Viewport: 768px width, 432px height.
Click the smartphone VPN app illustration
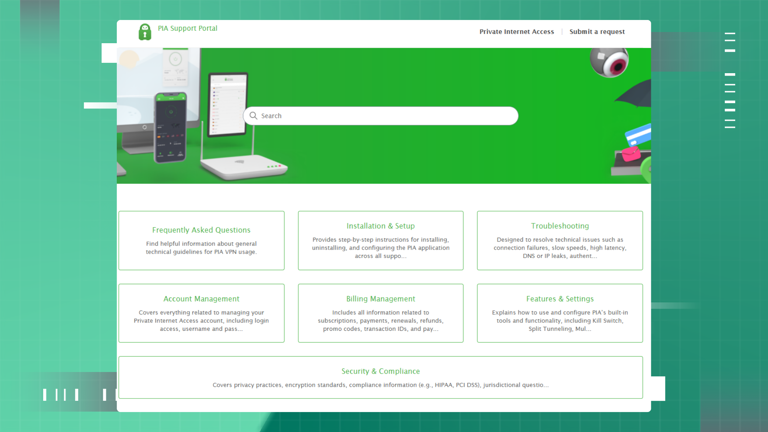pos(170,127)
